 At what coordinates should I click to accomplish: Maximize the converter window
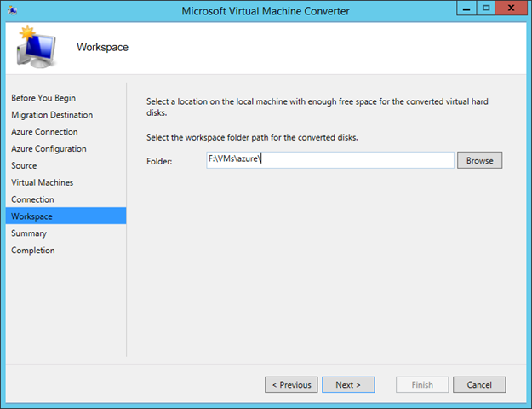tap(486, 9)
